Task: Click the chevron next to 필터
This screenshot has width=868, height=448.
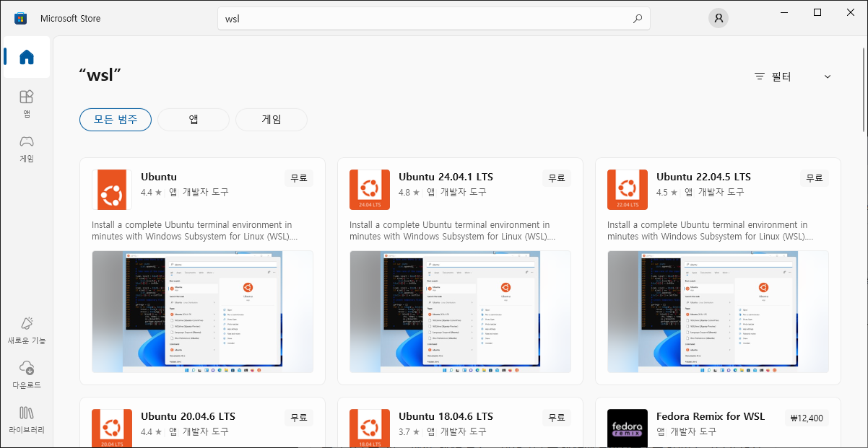Action: (x=828, y=76)
